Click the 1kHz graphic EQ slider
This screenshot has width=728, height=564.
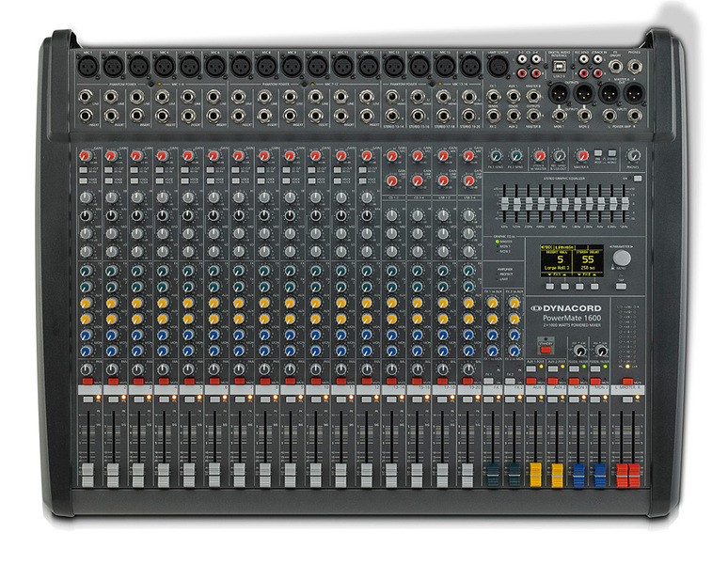pyautogui.click(x=565, y=205)
